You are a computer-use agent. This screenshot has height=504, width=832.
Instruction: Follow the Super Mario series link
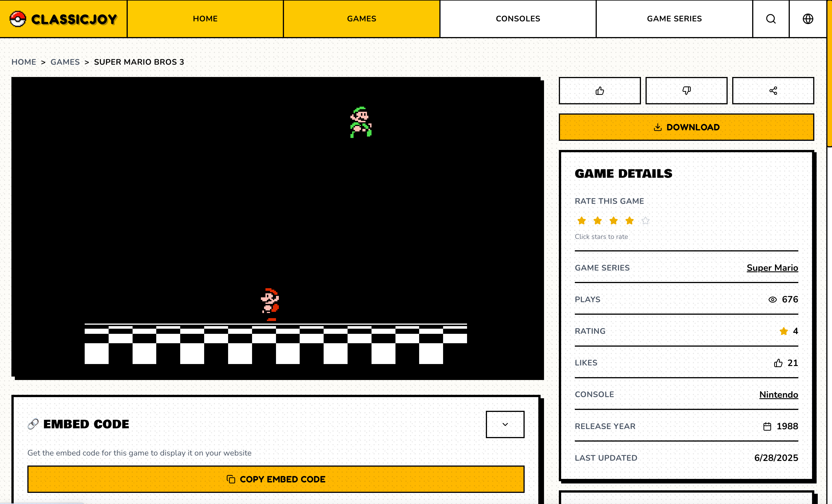pos(772,268)
